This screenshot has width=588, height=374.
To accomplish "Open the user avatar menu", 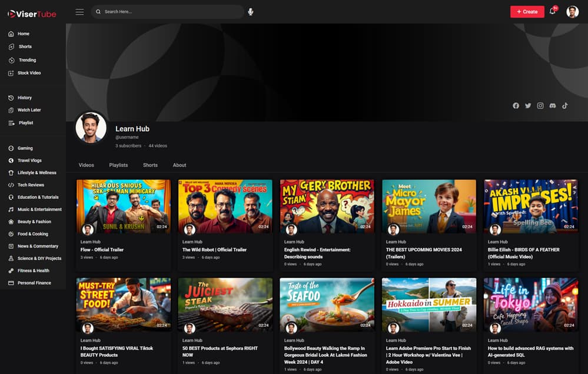I will click(572, 12).
